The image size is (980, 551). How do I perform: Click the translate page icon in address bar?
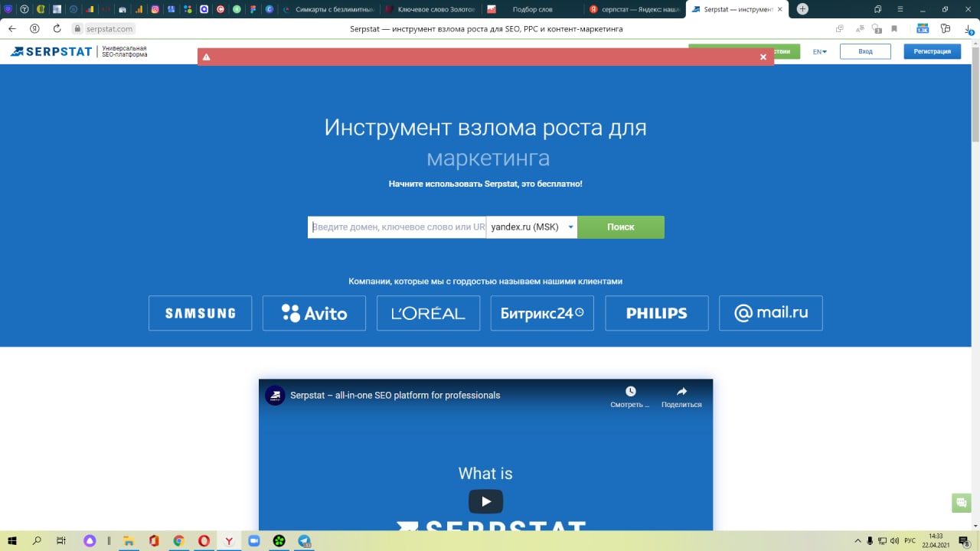[x=859, y=28]
